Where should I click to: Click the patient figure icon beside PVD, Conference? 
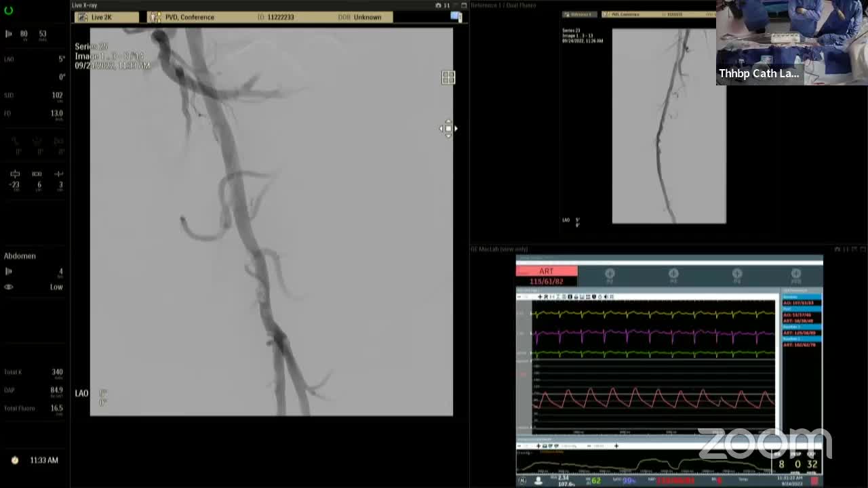pos(155,17)
